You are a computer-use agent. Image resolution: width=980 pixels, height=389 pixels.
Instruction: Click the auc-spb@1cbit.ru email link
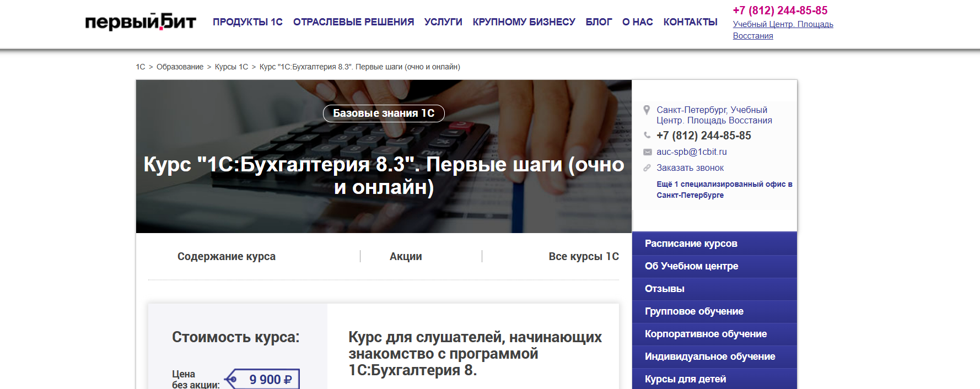(691, 152)
